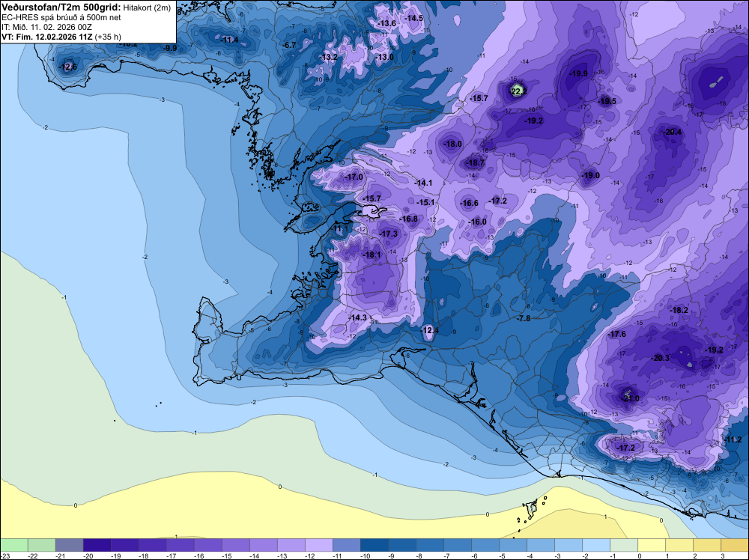Click the 1 legend scale number
Screen dimensions: 749x560
click(666, 556)
